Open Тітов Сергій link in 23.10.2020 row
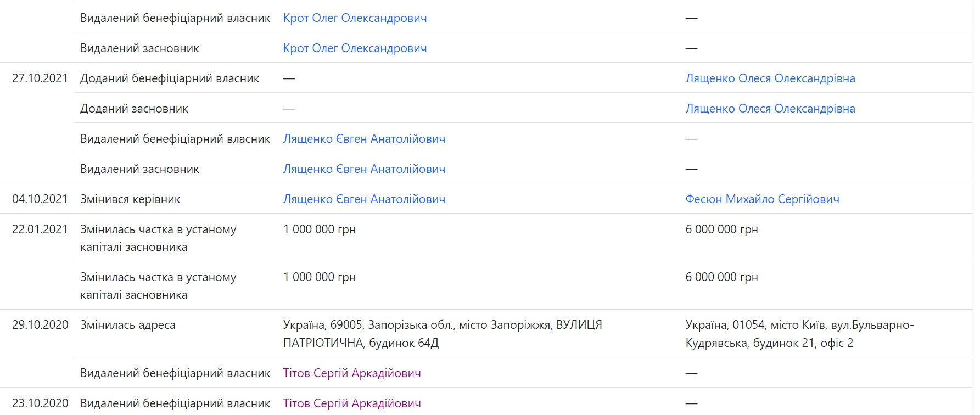Screen dimensions: 980x415 [x=352, y=403]
